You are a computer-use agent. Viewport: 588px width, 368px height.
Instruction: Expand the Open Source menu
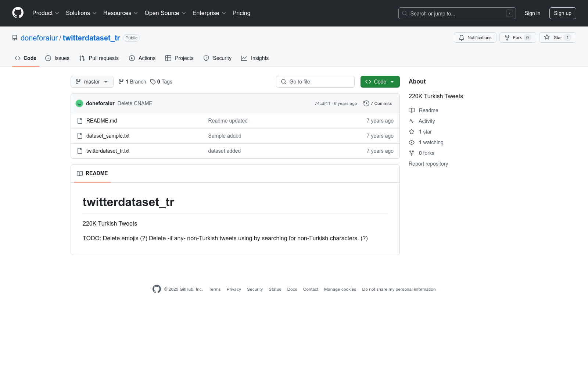point(165,13)
